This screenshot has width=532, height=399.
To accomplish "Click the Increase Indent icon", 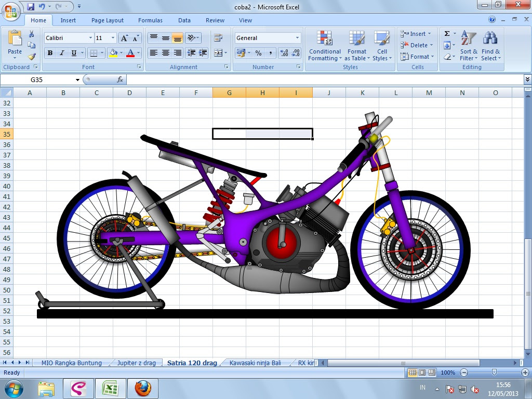I will (x=203, y=52).
